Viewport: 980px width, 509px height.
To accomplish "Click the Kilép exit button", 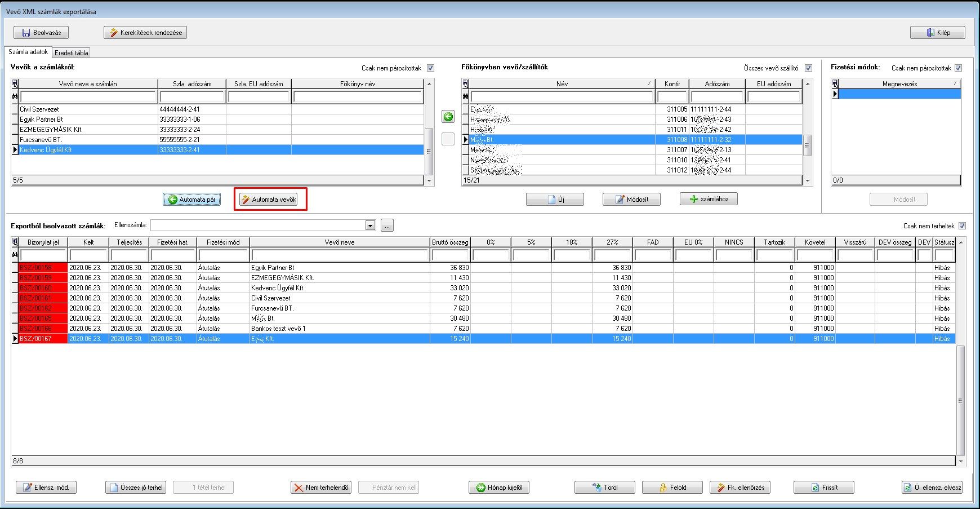I will pyautogui.click(x=938, y=33).
